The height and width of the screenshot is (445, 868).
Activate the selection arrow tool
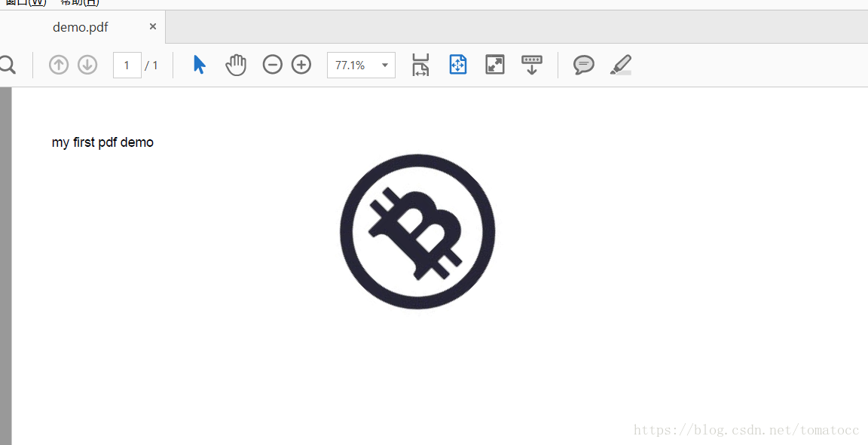[200, 65]
